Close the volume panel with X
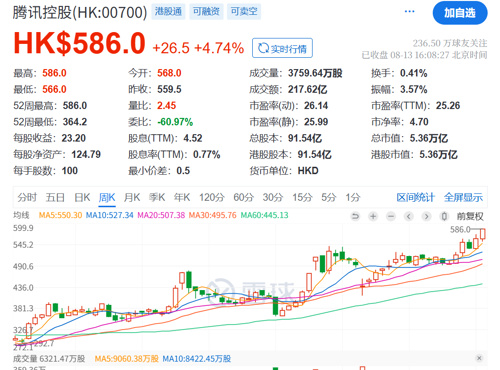Image resolution: width=500 pixels, height=370 pixels. pyautogui.click(x=479, y=358)
